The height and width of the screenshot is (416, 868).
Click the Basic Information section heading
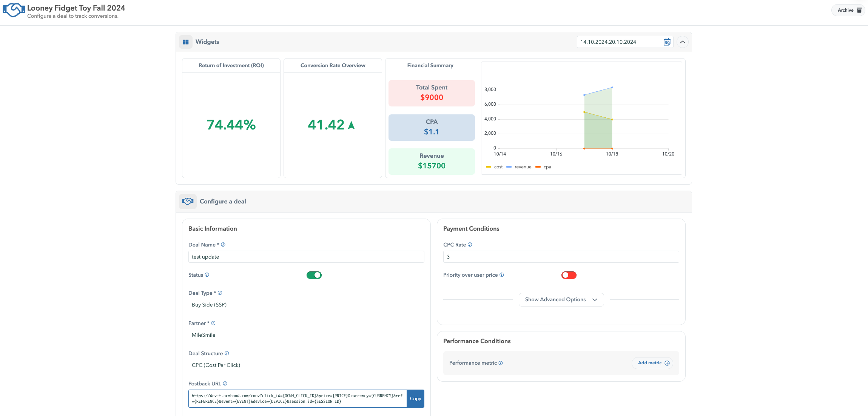(x=213, y=229)
